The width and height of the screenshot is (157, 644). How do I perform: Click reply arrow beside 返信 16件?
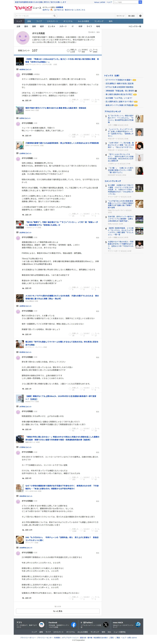[23, 530]
